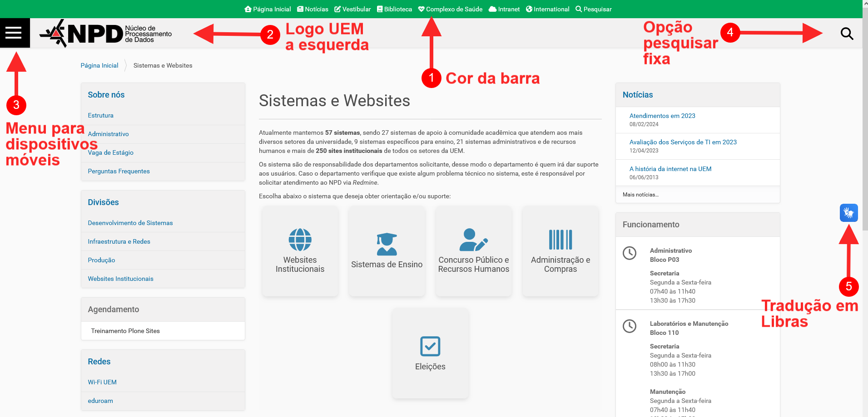
Task: Open the hamburger menu for mobile devices
Action: pos(15,33)
